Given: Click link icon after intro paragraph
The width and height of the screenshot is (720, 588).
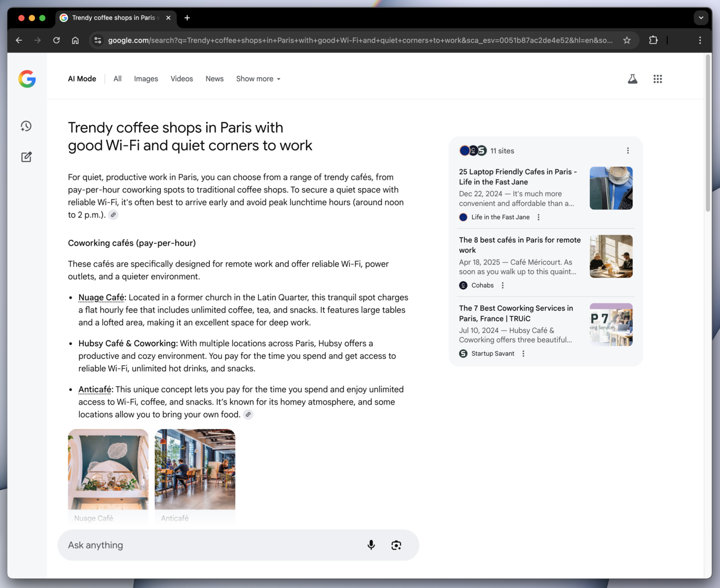Looking at the screenshot, I should pyautogui.click(x=113, y=215).
